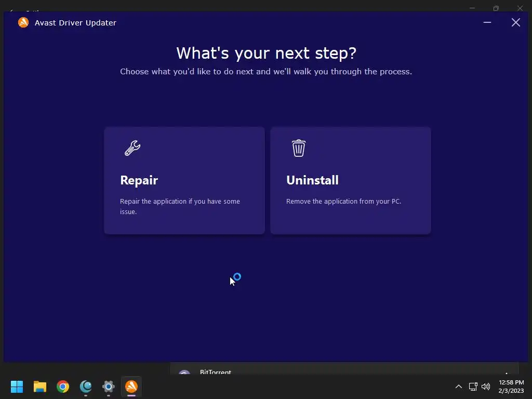Switch to Settings app in the taskbar

pyautogui.click(x=109, y=387)
